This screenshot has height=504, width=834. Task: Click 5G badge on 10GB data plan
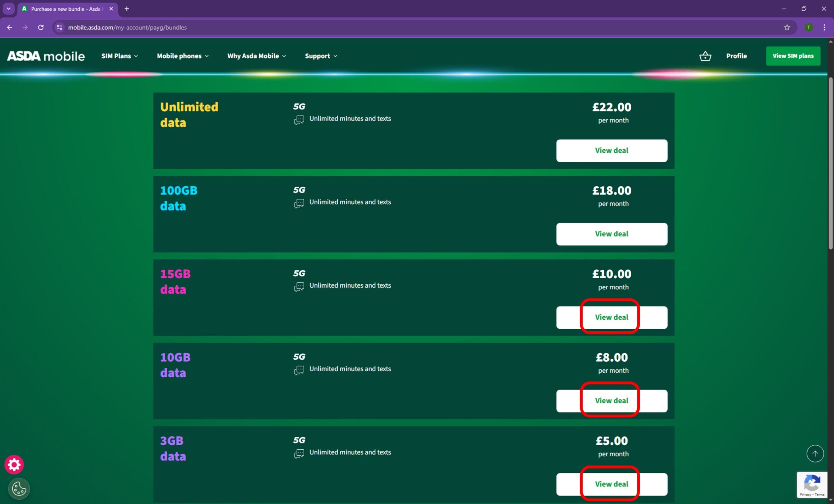[299, 356]
